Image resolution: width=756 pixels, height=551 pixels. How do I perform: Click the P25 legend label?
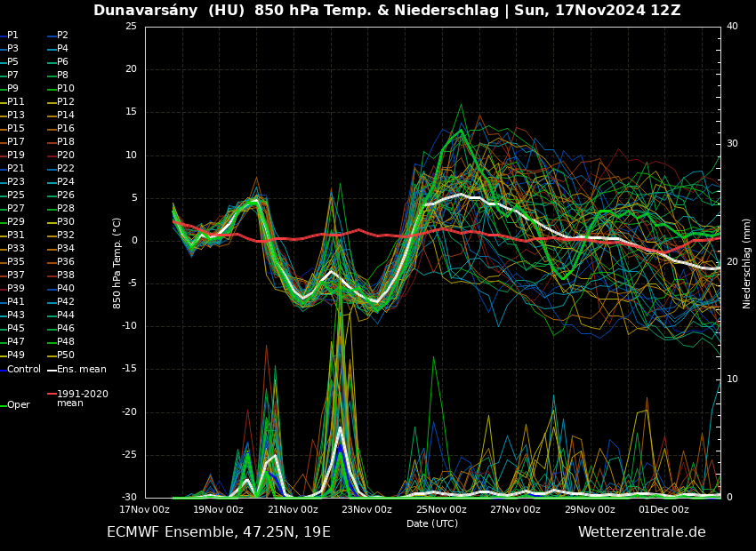pyautogui.click(x=16, y=196)
